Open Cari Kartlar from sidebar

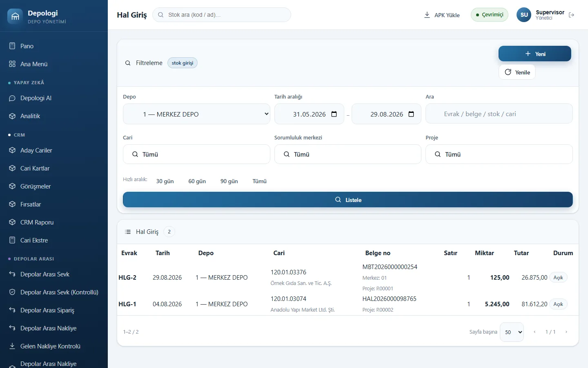tap(54, 168)
